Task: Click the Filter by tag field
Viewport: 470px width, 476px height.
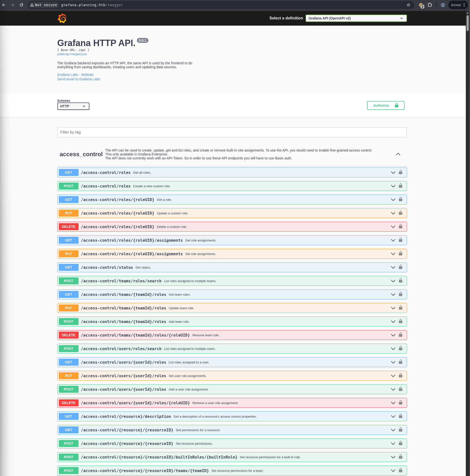Action: [x=232, y=132]
